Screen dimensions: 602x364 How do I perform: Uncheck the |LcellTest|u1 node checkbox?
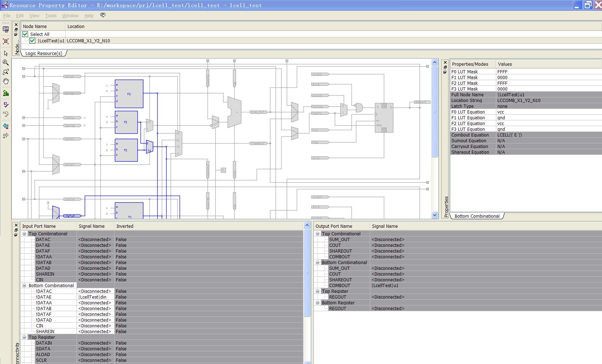click(32, 41)
